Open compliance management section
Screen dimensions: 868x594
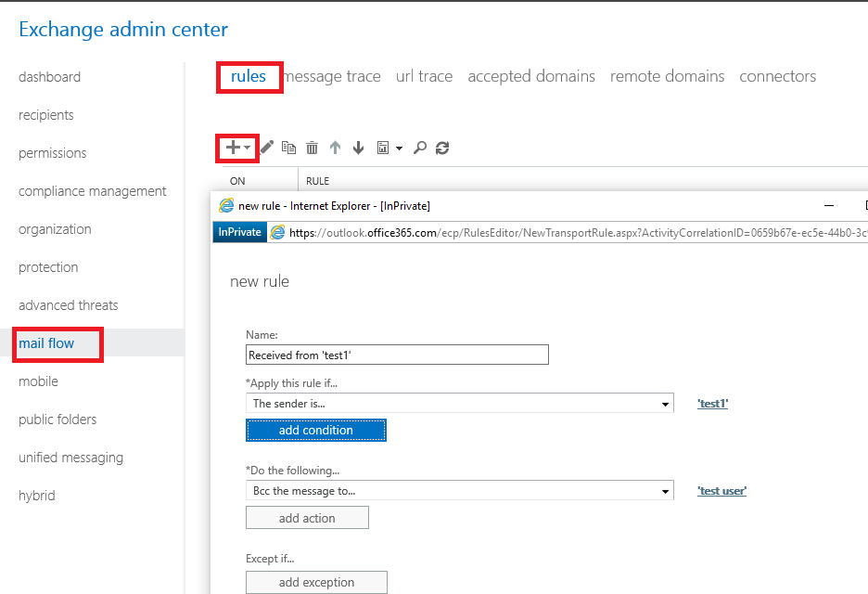click(x=93, y=191)
